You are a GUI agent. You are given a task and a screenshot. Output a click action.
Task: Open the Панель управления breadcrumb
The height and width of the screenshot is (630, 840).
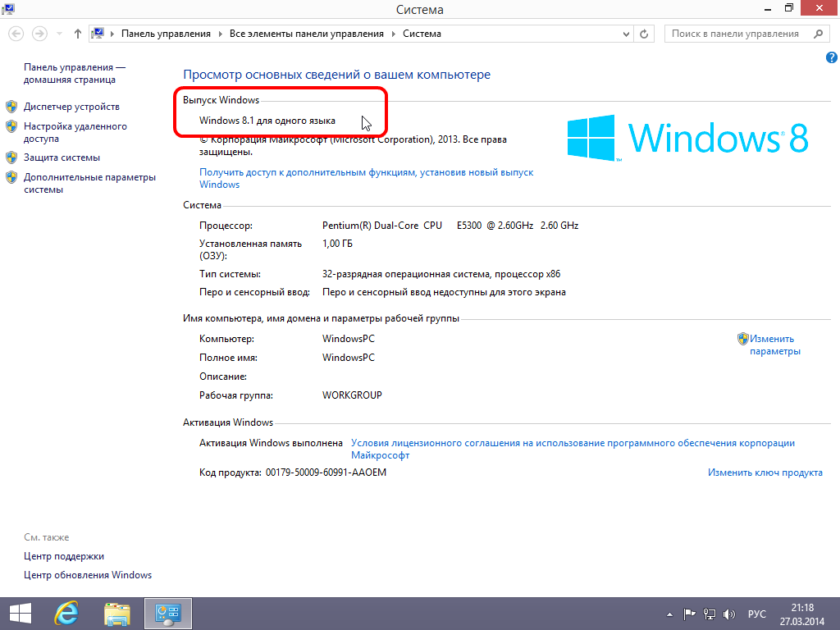(166, 34)
